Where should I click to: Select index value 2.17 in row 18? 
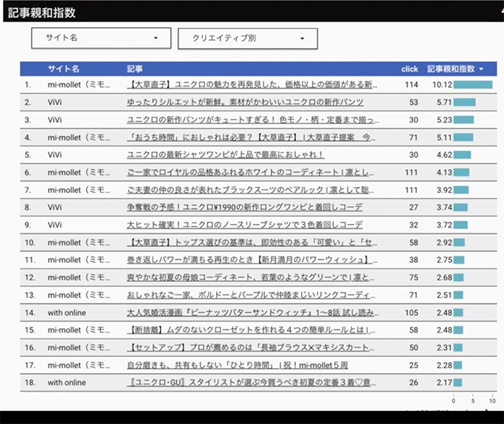point(444,382)
